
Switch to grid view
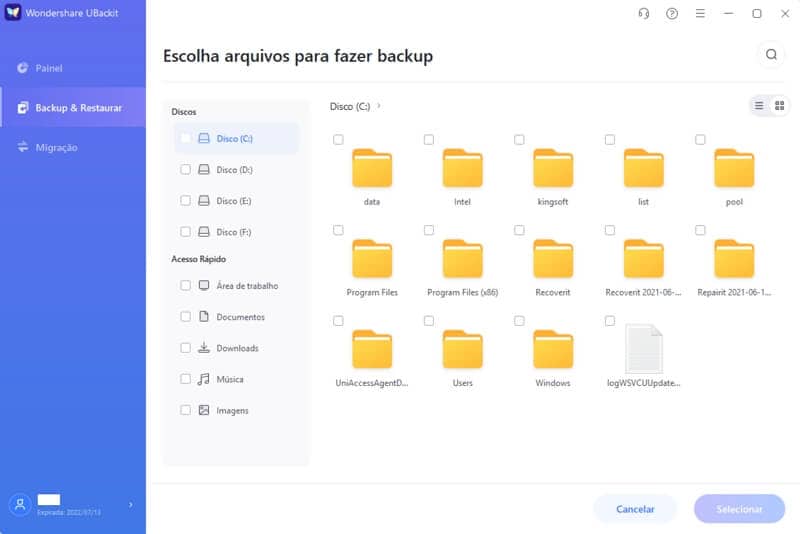coord(780,106)
